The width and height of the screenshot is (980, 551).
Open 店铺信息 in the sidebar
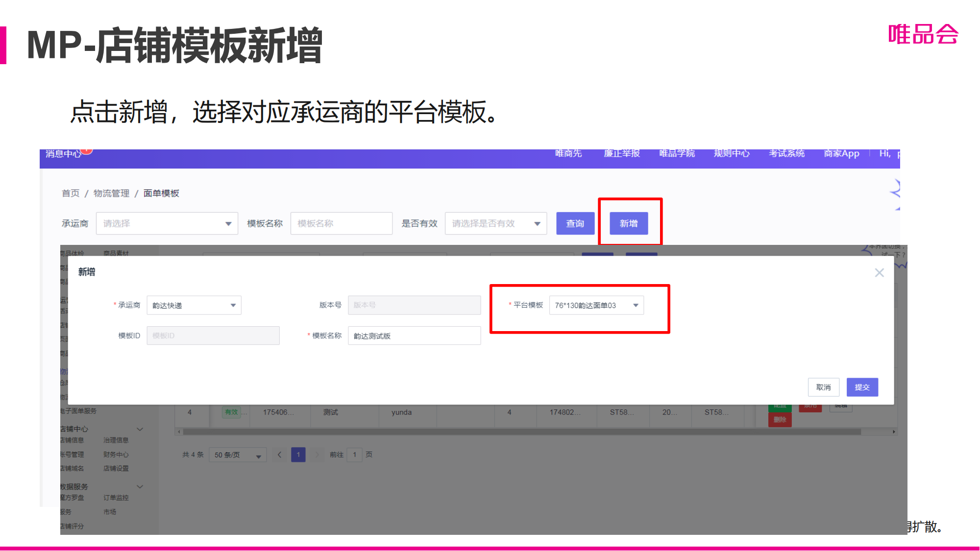[72, 440]
